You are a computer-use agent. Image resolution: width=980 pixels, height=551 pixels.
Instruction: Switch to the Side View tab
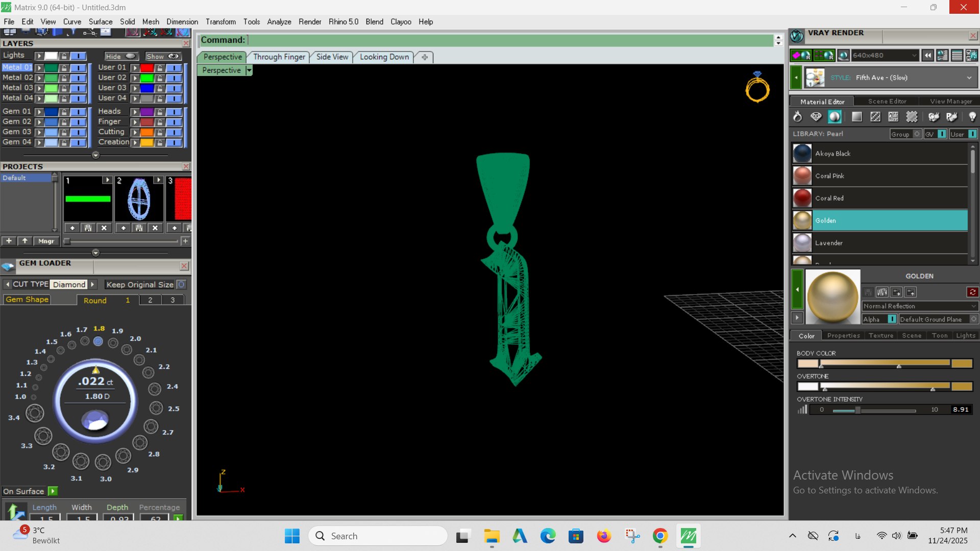(332, 57)
